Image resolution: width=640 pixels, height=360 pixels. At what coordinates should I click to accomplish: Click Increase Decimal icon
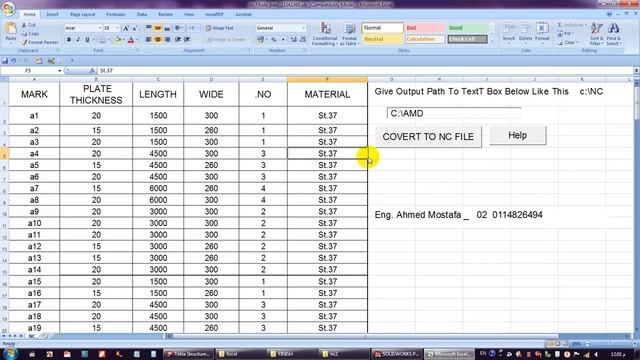(293, 40)
